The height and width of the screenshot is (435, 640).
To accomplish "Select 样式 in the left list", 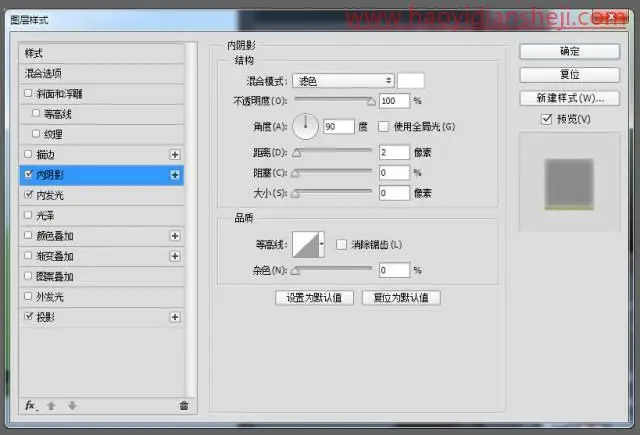I will [102, 53].
